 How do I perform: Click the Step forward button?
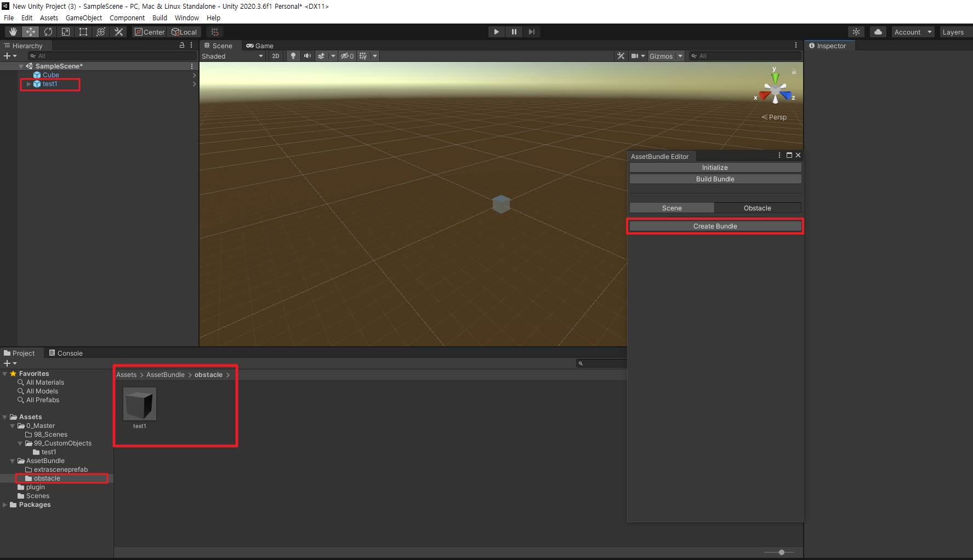tap(531, 32)
